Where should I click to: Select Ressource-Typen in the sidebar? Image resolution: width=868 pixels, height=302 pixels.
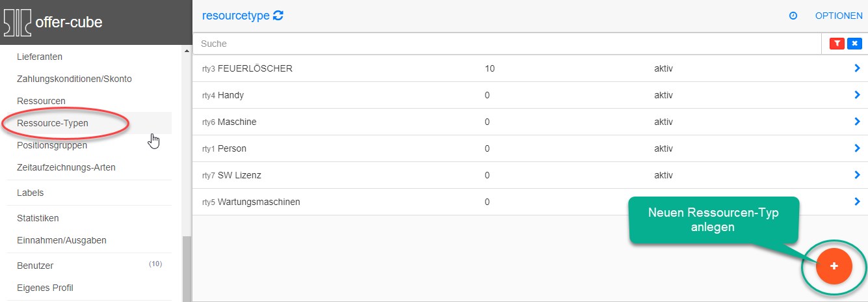tap(53, 123)
